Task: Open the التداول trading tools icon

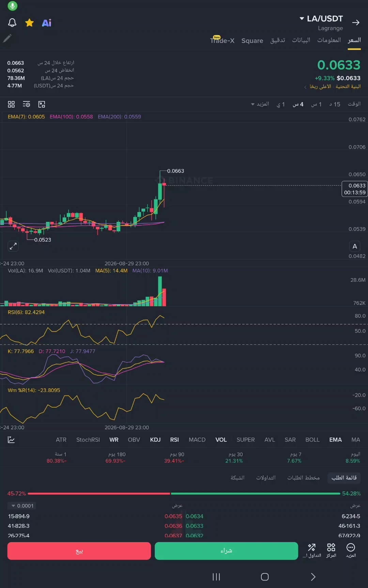Action: (312, 550)
